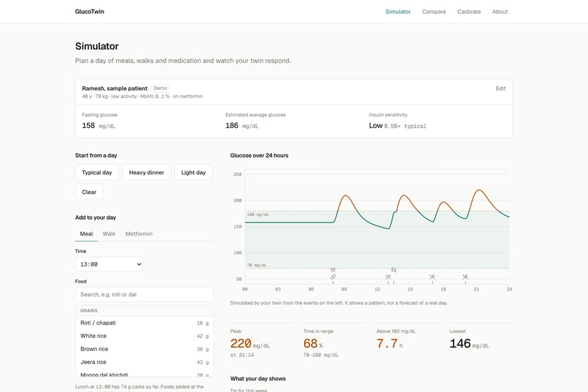This screenshot has width=588, height=392.
Task: Click the lunch meal icon near 13:00
Action: (x=388, y=277)
